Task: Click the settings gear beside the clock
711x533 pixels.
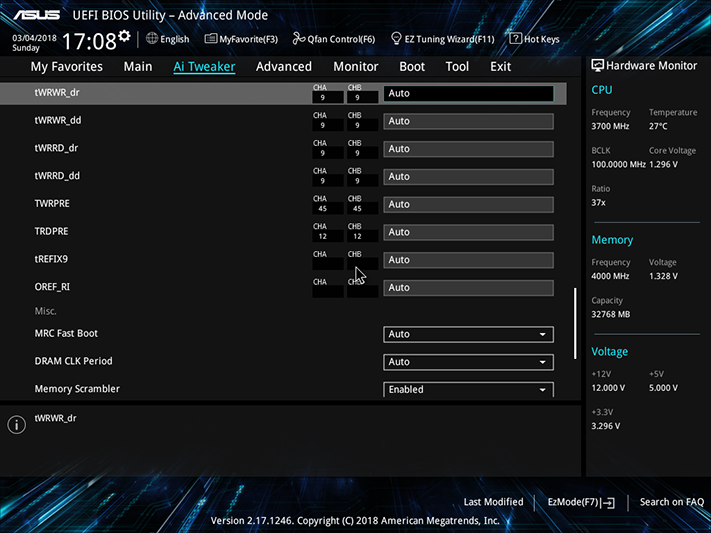Action: click(x=124, y=35)
